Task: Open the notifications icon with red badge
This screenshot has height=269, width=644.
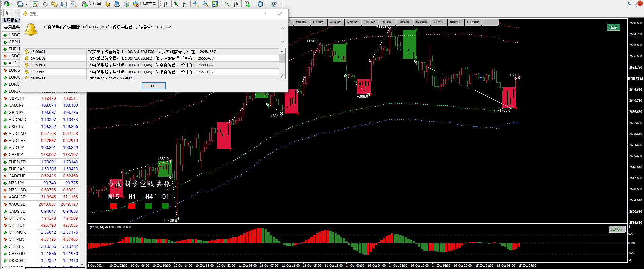Action: click(x=639, y=4)
